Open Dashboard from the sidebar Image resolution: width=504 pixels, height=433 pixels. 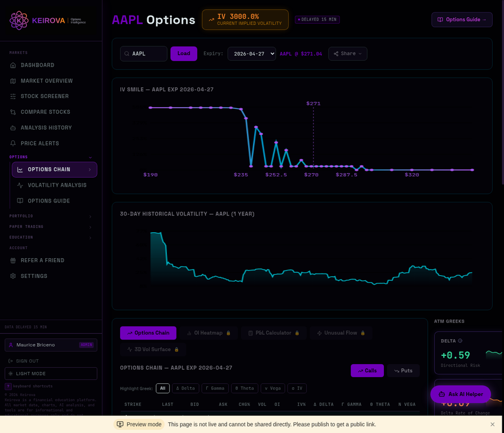(x=37, y=65)
